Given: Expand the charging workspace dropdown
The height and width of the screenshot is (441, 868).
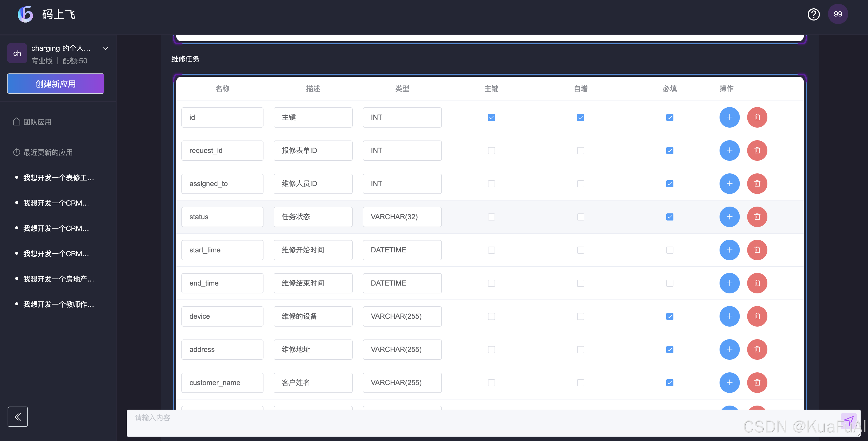Looking at the screenshot, I should [105, 48].
